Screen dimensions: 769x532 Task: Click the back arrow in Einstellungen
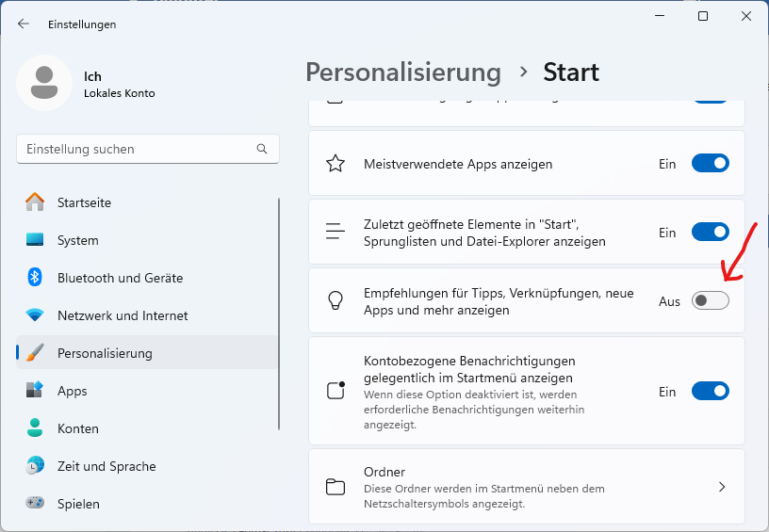coord(24,24)
